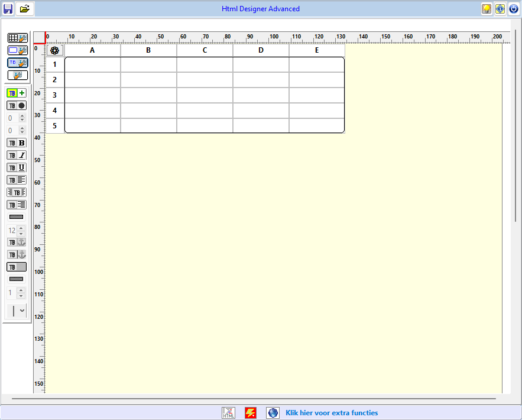Image resolution: width=522 pixels, height=420 pixels.
Task: Select column A header
Action: pyautogui.click(x=92, y=50)
